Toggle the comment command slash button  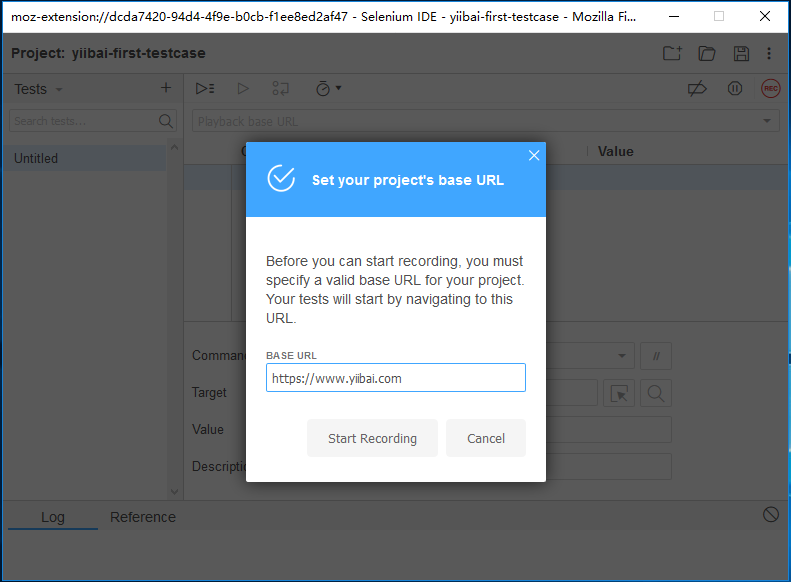coord(656,356)
